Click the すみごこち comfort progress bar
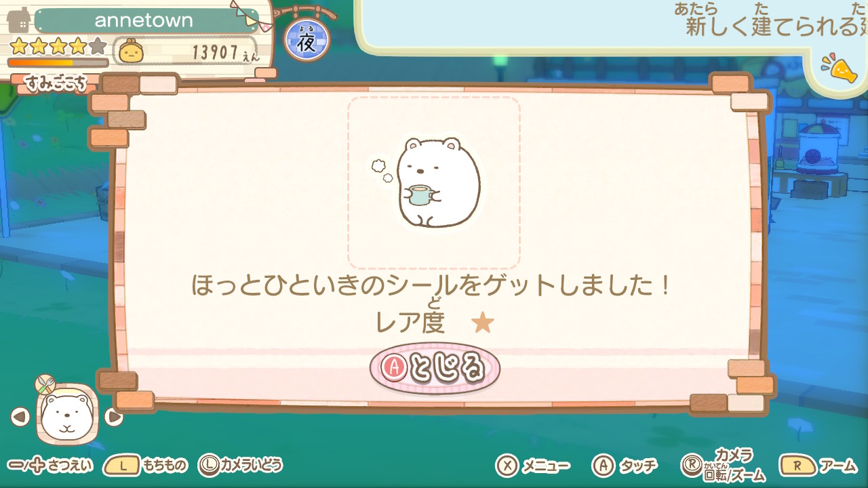This screenshot has height=488, width=868. coord(58,62)
